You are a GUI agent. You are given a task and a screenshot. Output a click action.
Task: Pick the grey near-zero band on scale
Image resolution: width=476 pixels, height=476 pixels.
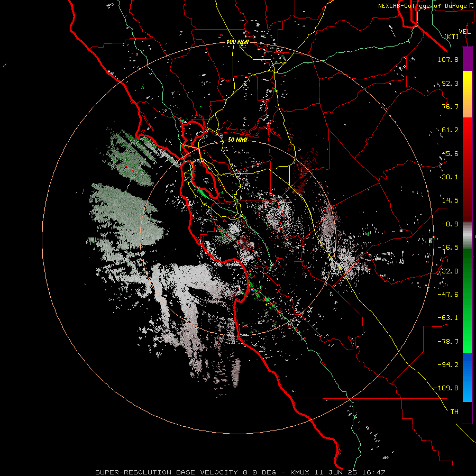pyautogui.click(x=467, y=235)
